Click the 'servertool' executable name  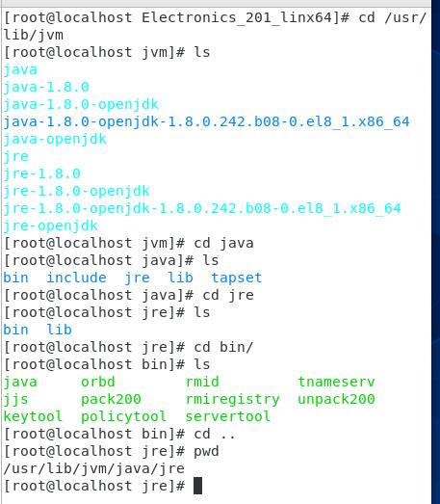coord(228,416)
